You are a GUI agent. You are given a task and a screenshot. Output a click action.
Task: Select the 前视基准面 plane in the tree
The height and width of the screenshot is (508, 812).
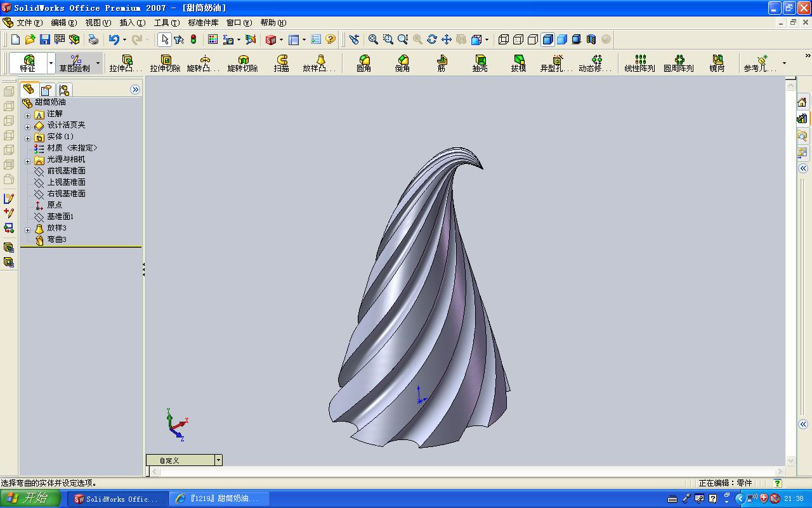[66, 171]
